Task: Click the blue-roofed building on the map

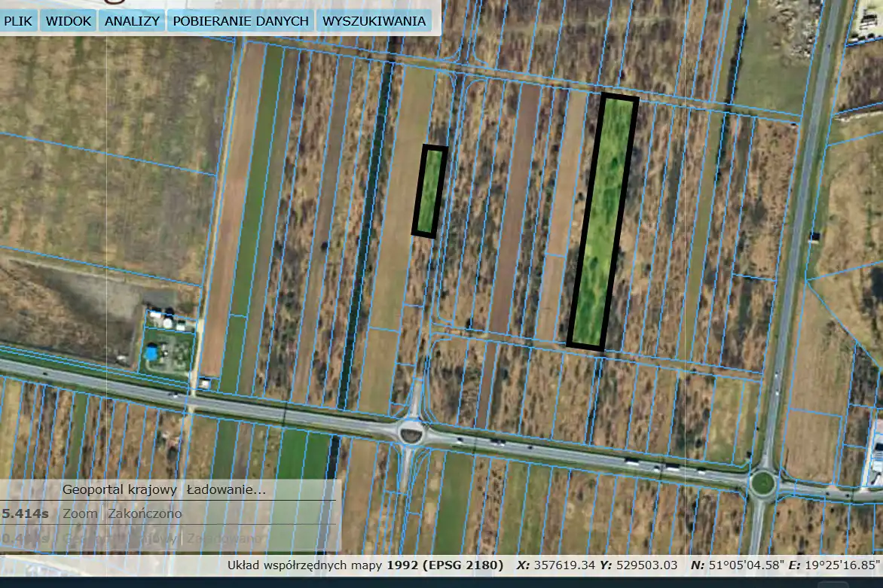Action: pos(151,352)
